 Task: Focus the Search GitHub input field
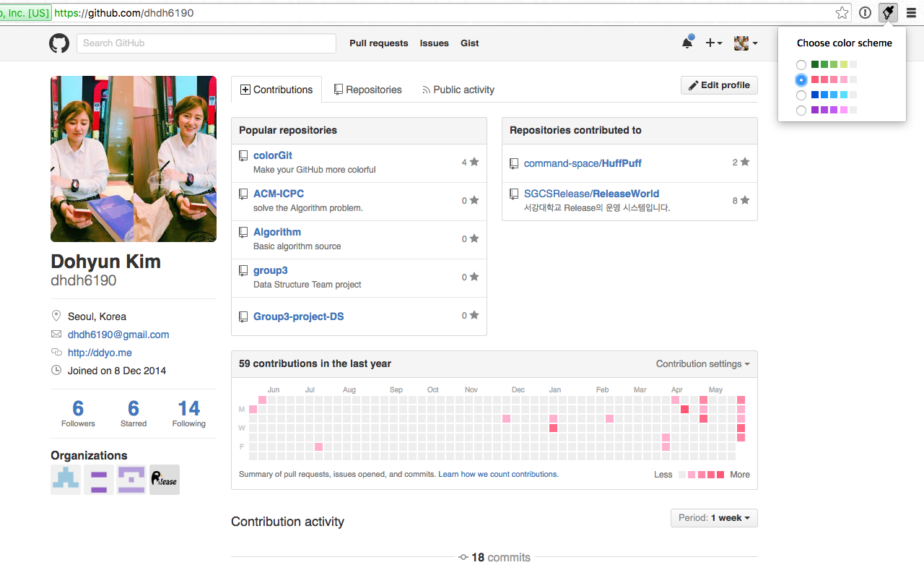[x=206, y=43]
